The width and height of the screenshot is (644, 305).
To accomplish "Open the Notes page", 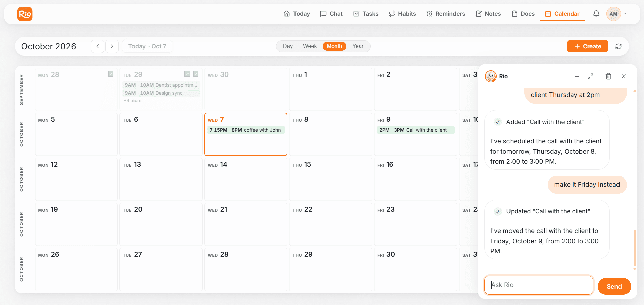I will coord(488,14).
